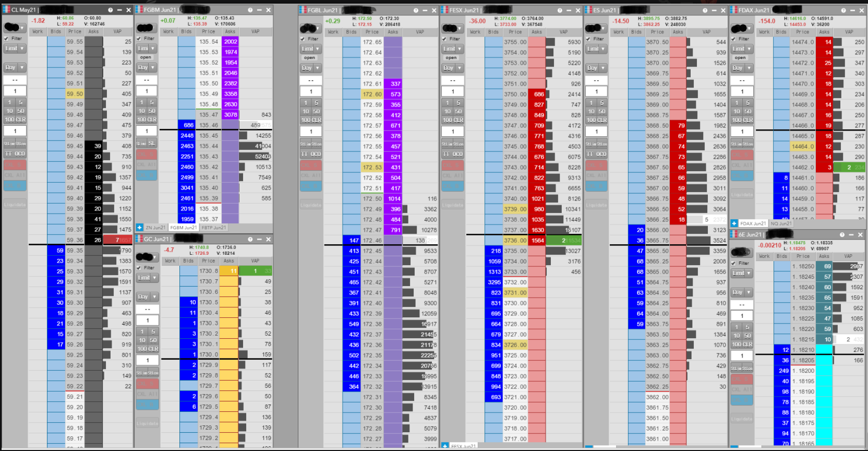Viewport: 868px width, 451px height.
Task: Click the 100 quantity button in ES Jun21
Action: point(590,120)
